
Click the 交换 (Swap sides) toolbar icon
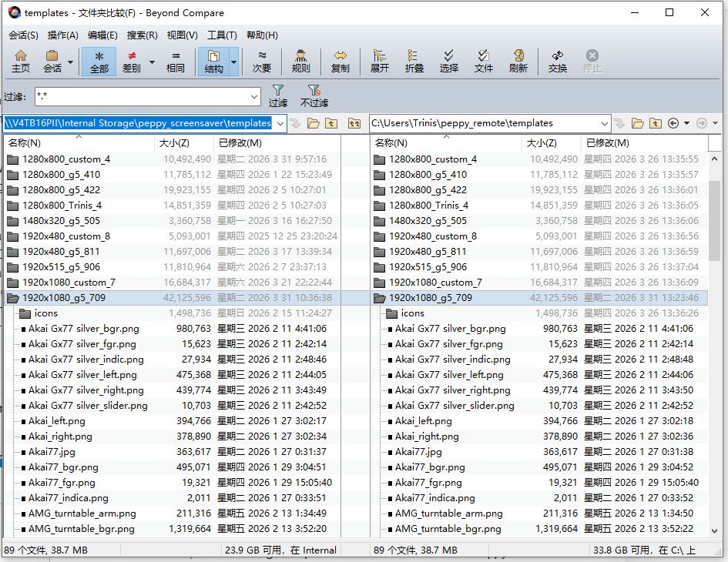(x=558, y=61)
